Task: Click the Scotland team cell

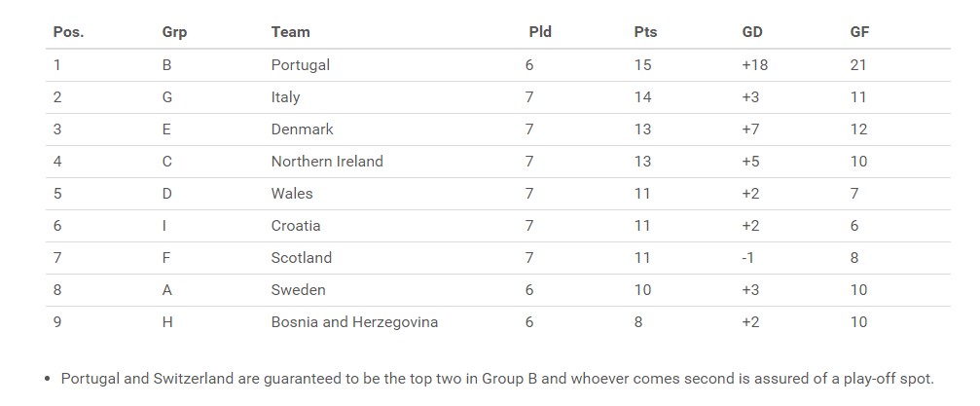Action: 302,258
